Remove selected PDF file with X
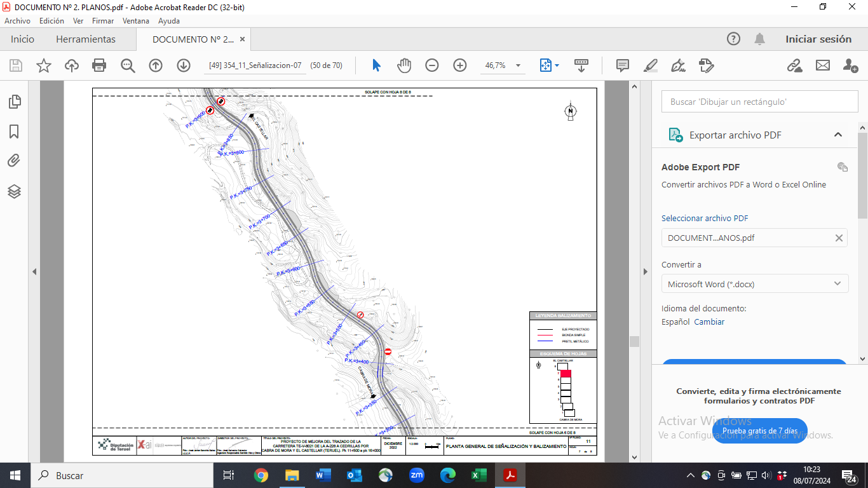The height and width of the screenshot is (488, 868). (x=839, y=238)
